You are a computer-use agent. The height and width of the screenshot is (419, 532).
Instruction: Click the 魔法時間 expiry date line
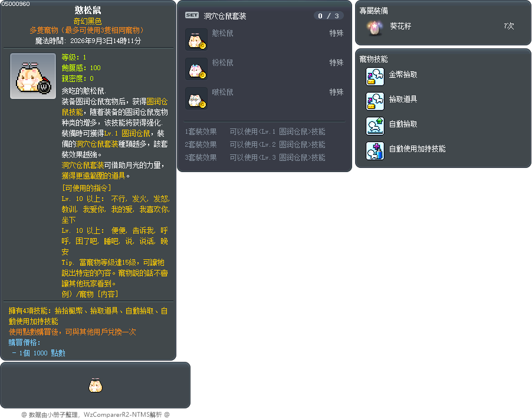point(88,41)
